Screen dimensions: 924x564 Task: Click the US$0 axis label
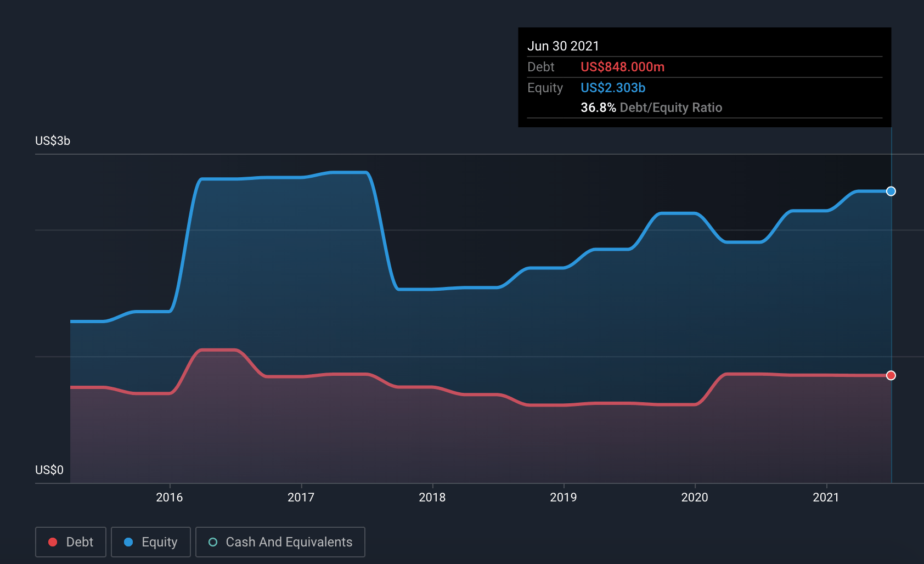(x=49, y=470)
